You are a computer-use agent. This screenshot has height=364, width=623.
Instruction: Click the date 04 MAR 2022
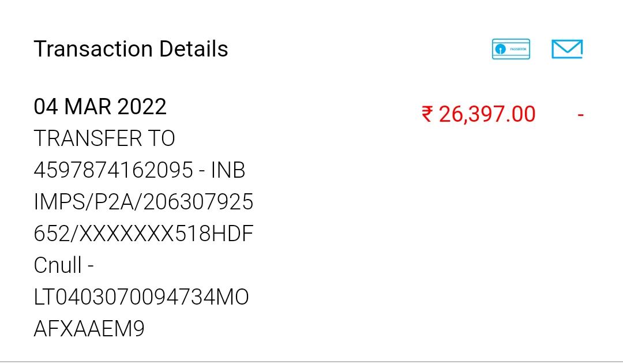(x=100, y=107)
